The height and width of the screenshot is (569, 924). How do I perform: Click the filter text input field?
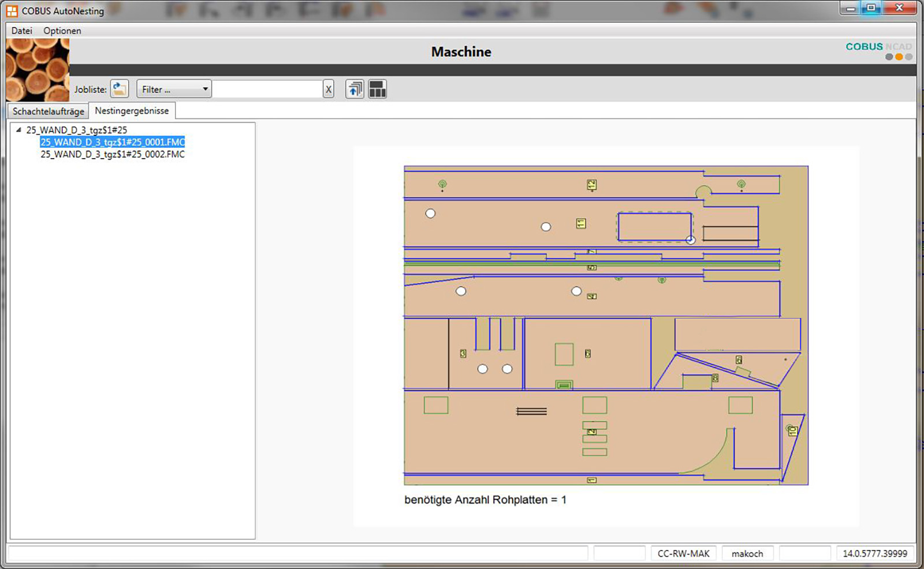(x=267, y=89)
